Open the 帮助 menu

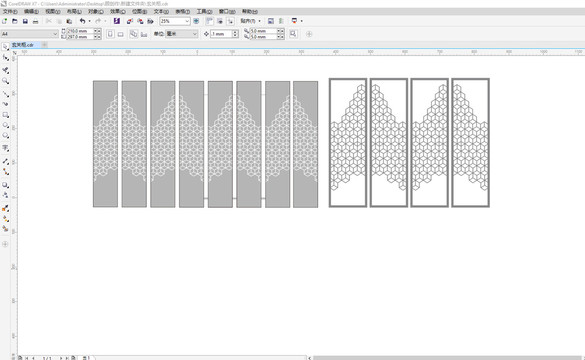point(250,12)
